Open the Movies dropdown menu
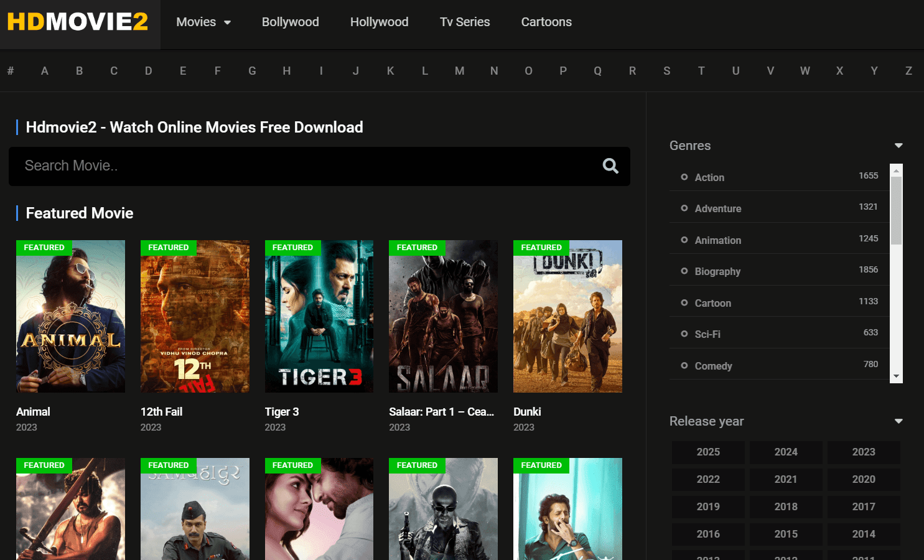The image size is (924, 560). [x=203, y=22]
